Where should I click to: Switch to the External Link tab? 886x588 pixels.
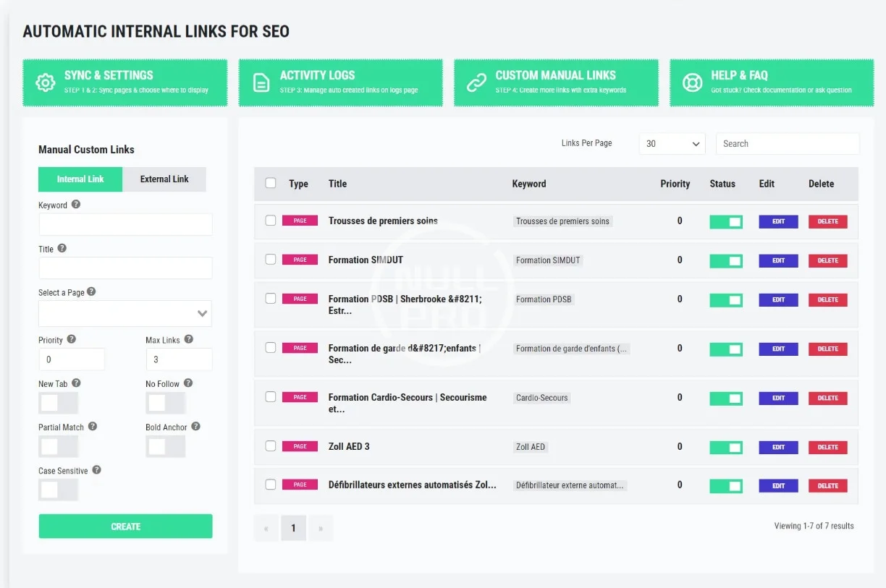click(164, 179)
